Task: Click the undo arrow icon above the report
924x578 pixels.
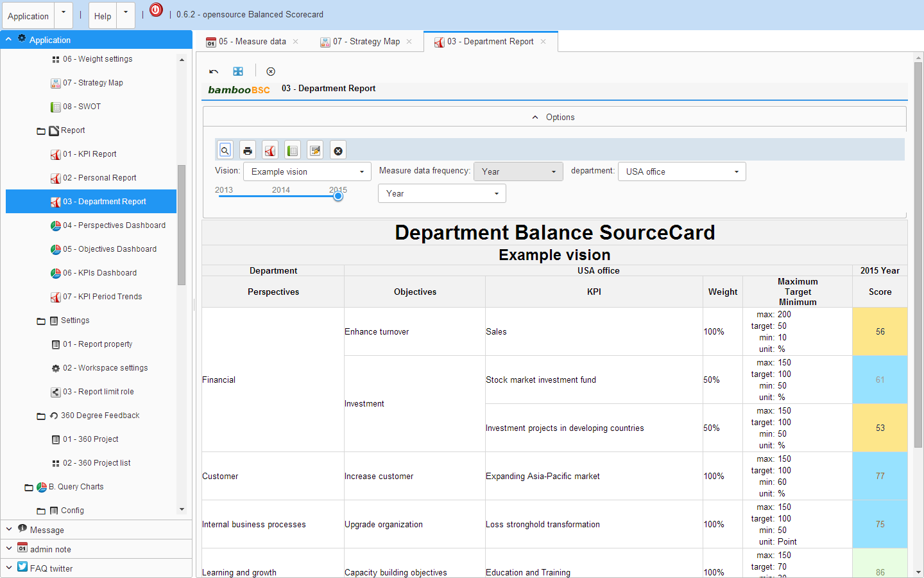Action: [214, 71]
